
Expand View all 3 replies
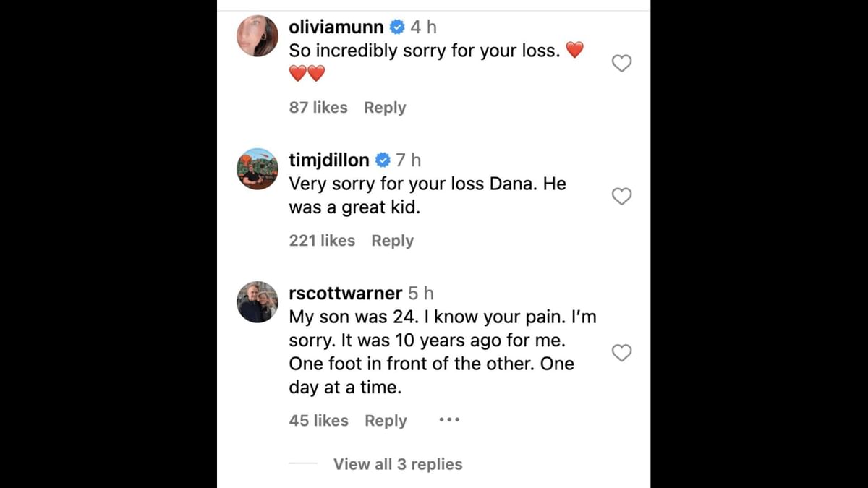click(x=397, y=464)
